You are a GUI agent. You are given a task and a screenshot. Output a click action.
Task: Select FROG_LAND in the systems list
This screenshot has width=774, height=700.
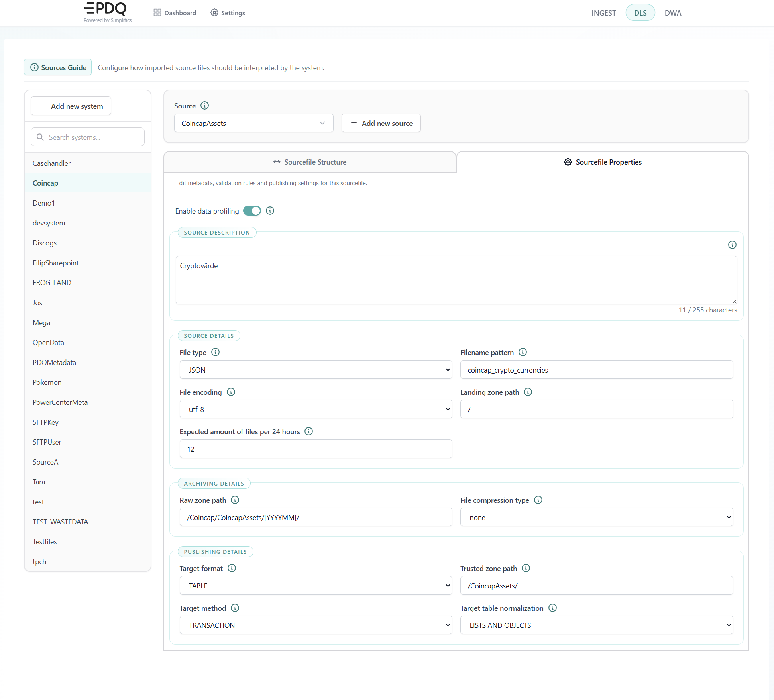coord(88,282)
